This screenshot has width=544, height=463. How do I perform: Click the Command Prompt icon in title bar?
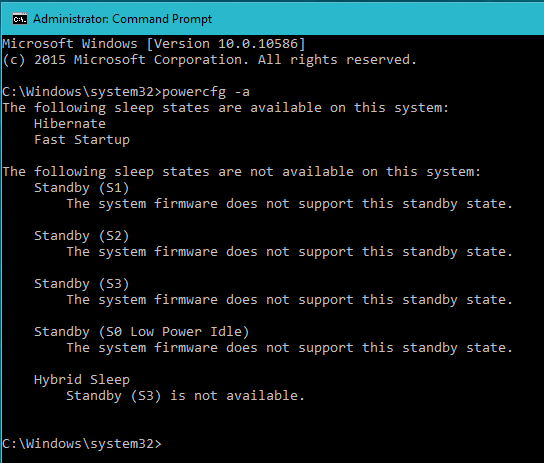pos(20,19)
